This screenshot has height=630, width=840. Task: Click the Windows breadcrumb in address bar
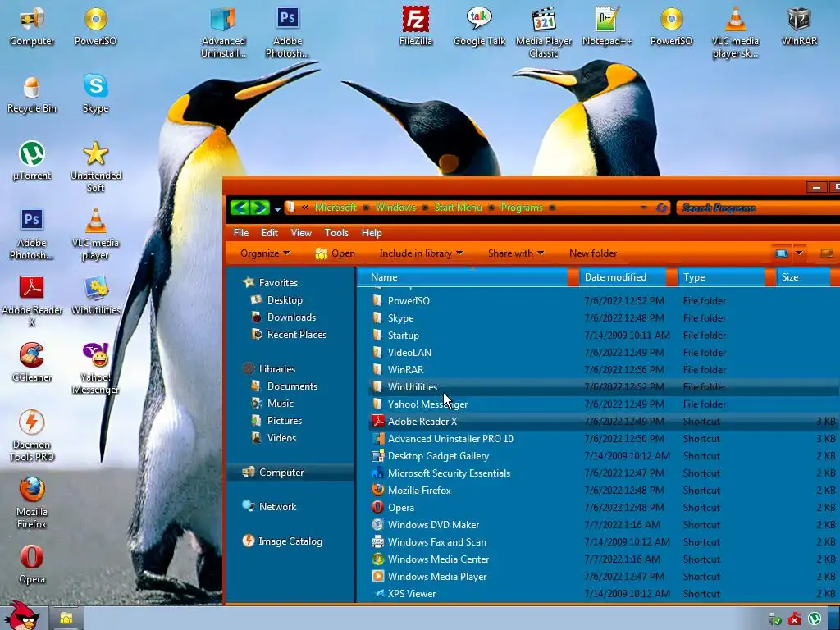[395, 208]
